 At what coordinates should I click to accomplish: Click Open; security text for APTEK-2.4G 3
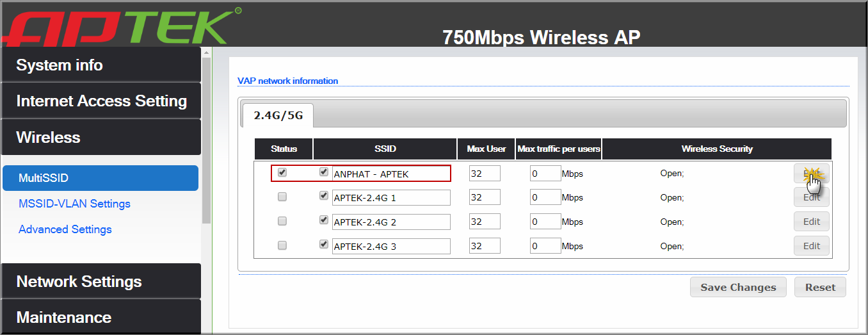tap(672, 246)
